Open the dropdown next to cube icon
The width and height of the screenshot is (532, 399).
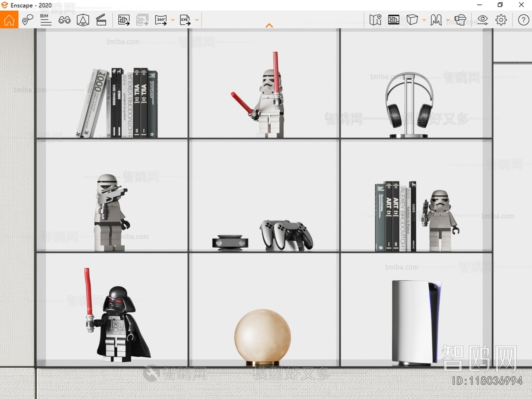pos(424,20)
